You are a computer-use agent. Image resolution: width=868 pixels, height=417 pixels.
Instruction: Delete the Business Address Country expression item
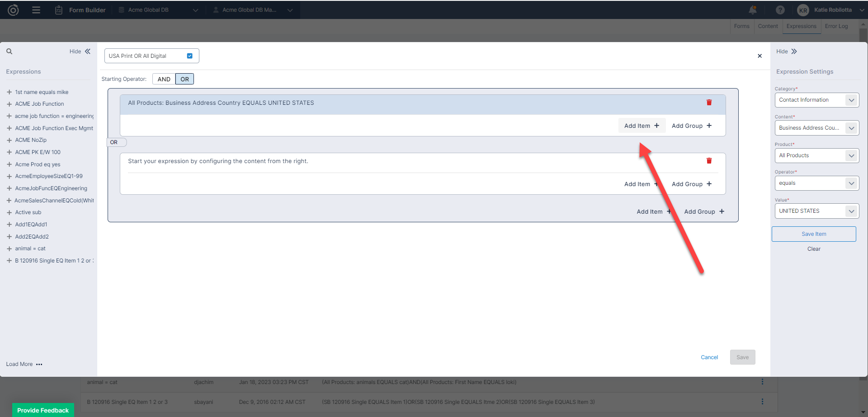(709, 103)
